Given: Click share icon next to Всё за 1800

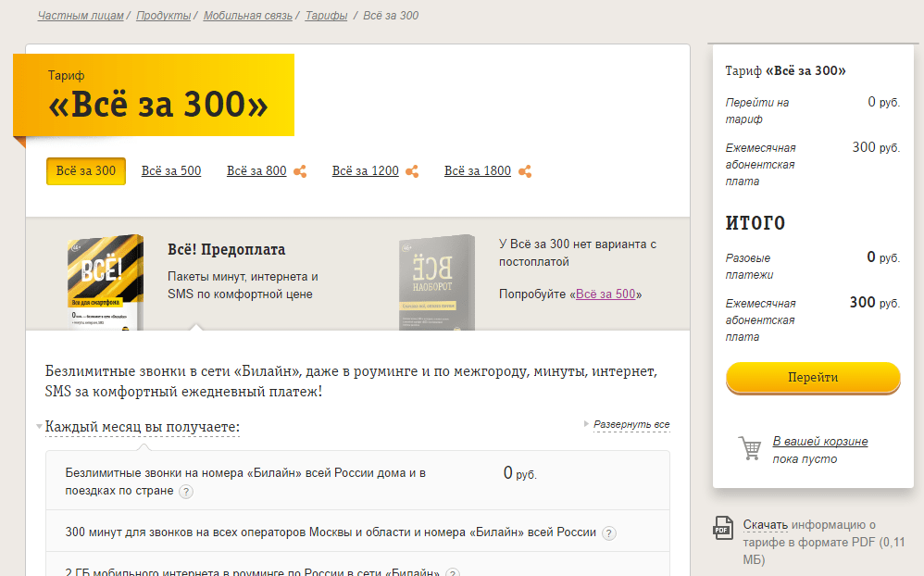Looking at the screenshot, I should click(524, 171).
